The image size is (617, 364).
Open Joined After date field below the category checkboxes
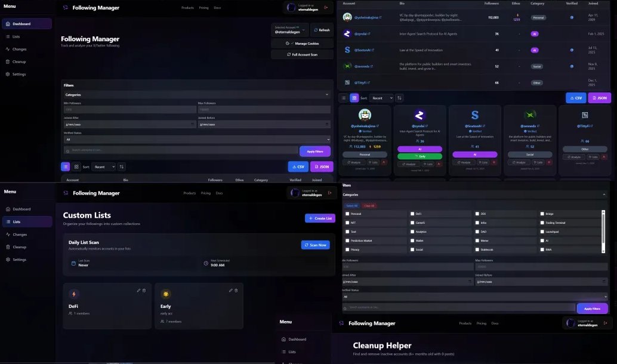coord(408,282)
